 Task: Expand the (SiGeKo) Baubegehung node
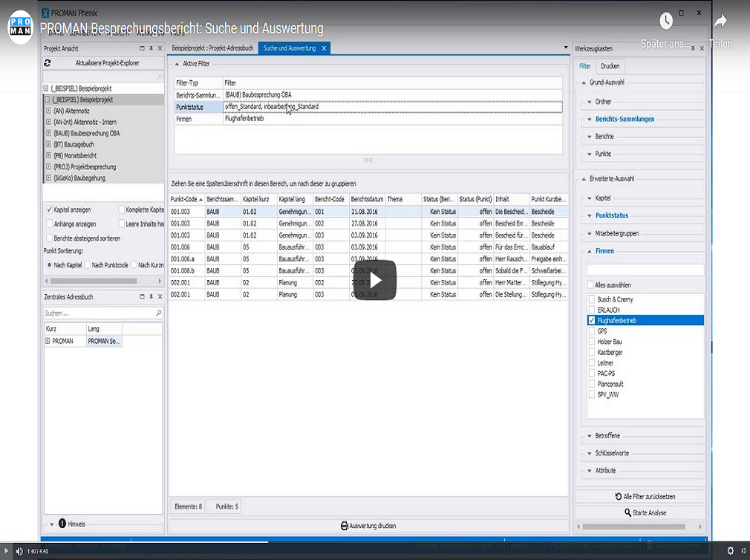(x=48, y=178)
